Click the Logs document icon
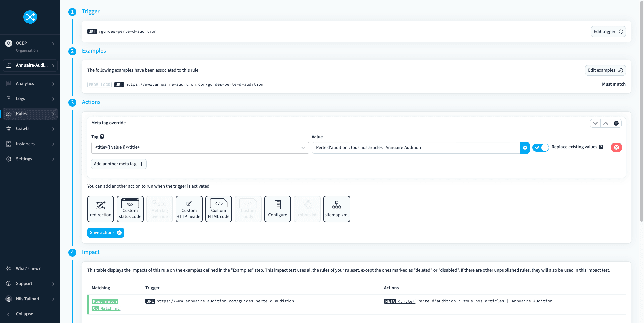 [9, 99]
